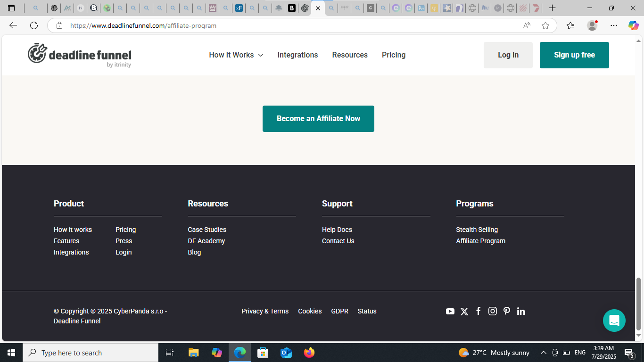Open Affiliate Program footer link
This screenshot has height=362, width=644.
[480, 241]
